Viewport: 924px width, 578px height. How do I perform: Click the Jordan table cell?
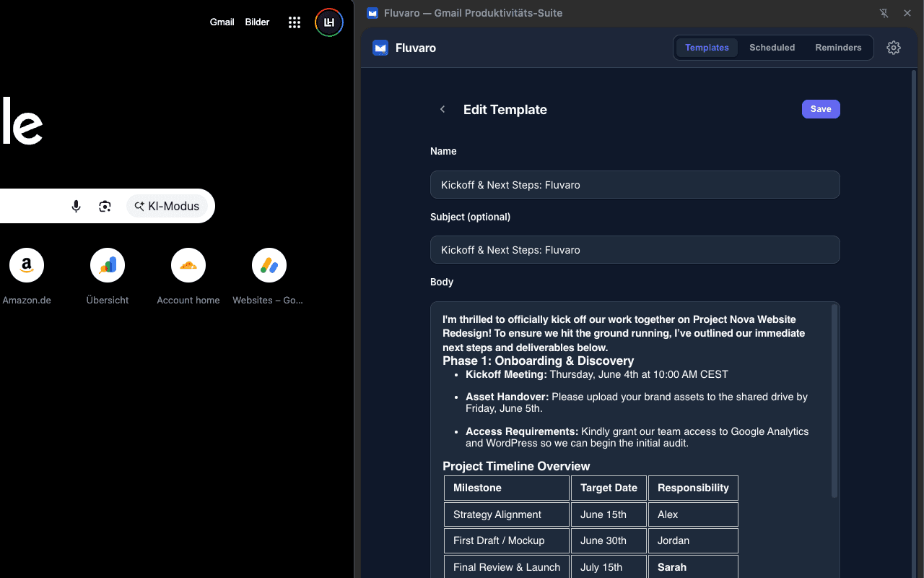pos(693,540)
